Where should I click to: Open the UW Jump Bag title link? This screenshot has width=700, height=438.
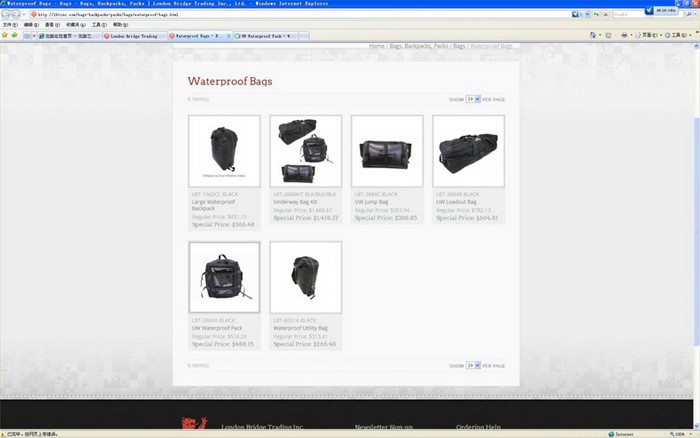371,202
